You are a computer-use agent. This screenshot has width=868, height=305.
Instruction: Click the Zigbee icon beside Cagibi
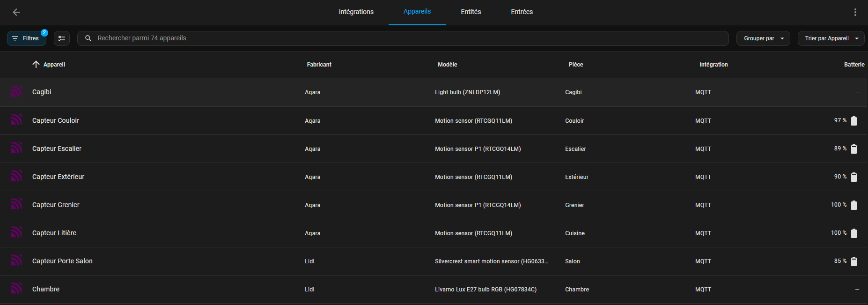pyautogui.click(x=17, y=92)
